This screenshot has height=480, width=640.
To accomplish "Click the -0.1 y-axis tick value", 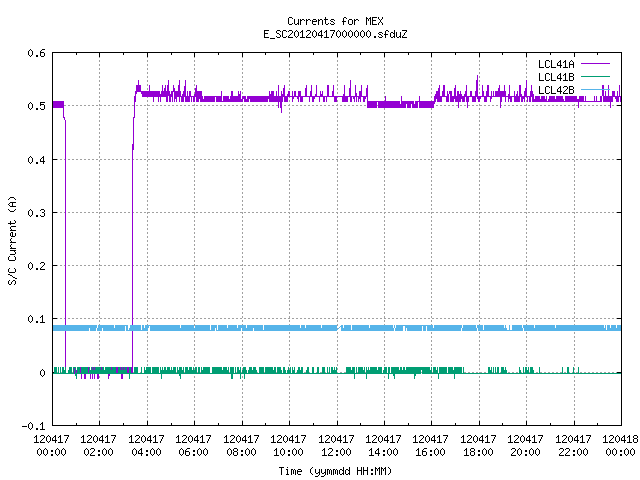I will coord(33,426).
